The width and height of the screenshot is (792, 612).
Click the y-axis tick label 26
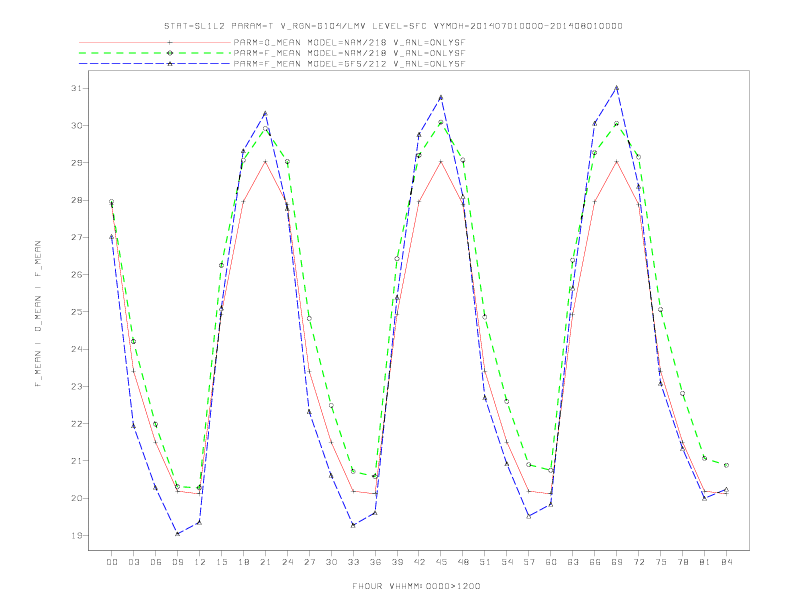[76, 275]
